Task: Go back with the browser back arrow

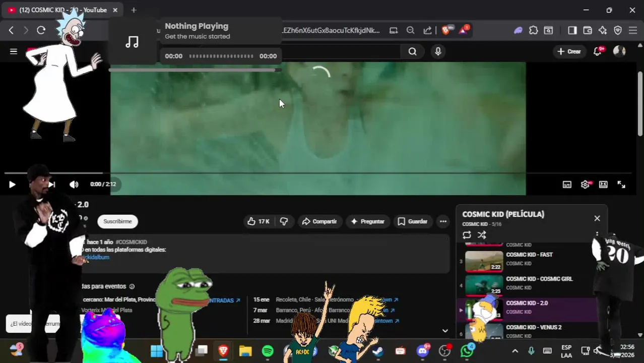Action: pyautogui.click(x=11, y=30)
